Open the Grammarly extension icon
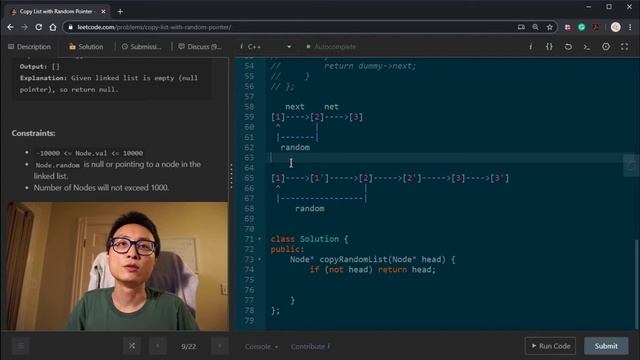The image size is (640, 360). 582,27
